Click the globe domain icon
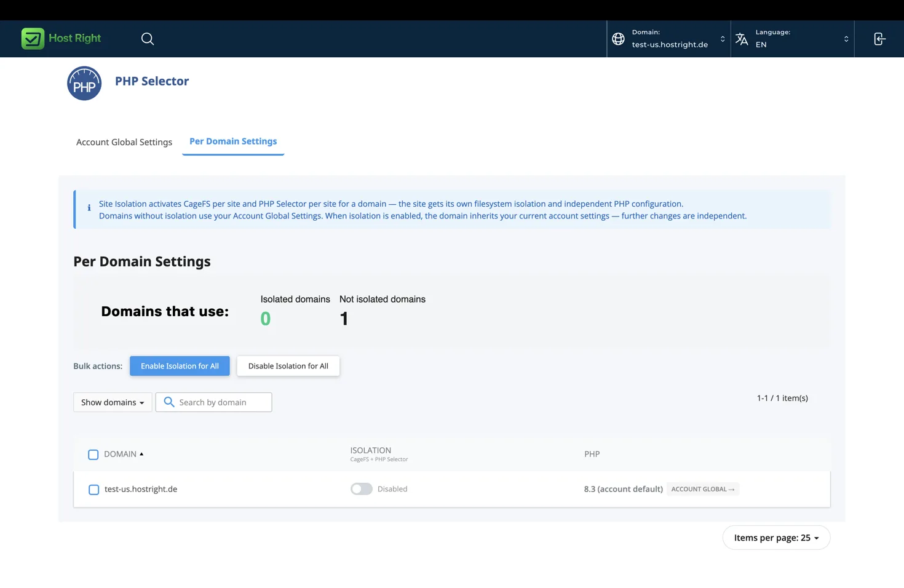This screenshot has height=588, width=904. tap(618, 39)
